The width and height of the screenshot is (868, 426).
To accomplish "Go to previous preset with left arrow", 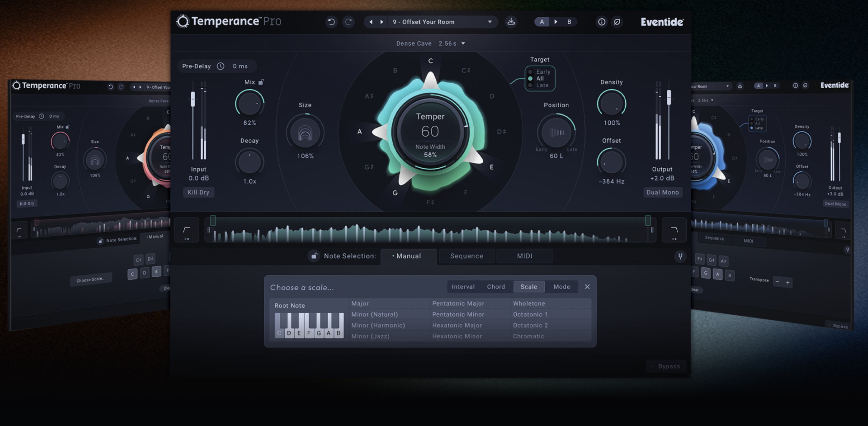I will (x=371, y=22).
